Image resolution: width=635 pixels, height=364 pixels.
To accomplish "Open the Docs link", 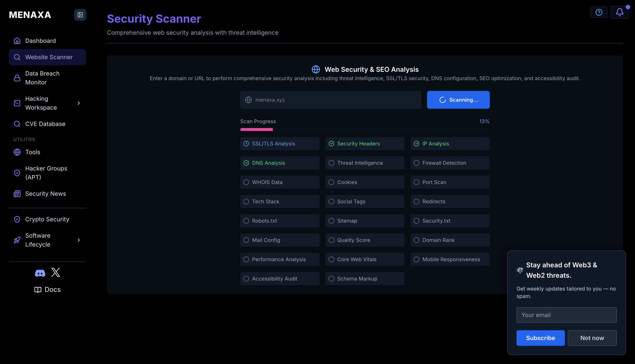I will pyautogui.click(x=48, y=290).
